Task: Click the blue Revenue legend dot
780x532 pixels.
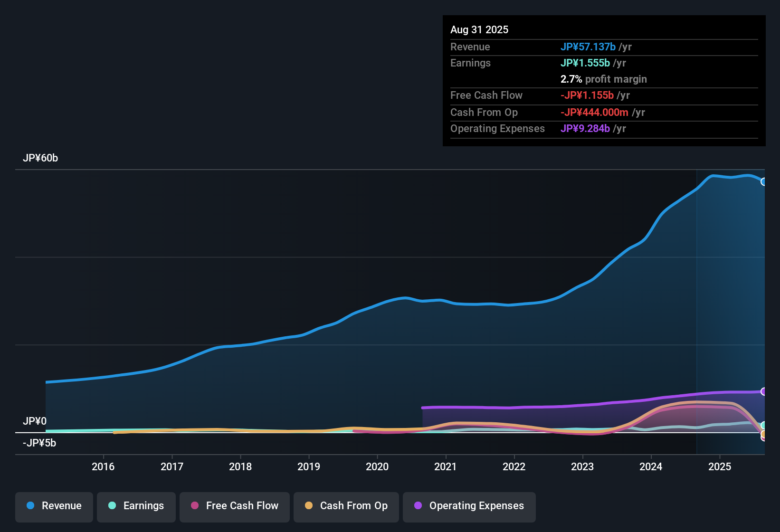Action: click(30, 506)
